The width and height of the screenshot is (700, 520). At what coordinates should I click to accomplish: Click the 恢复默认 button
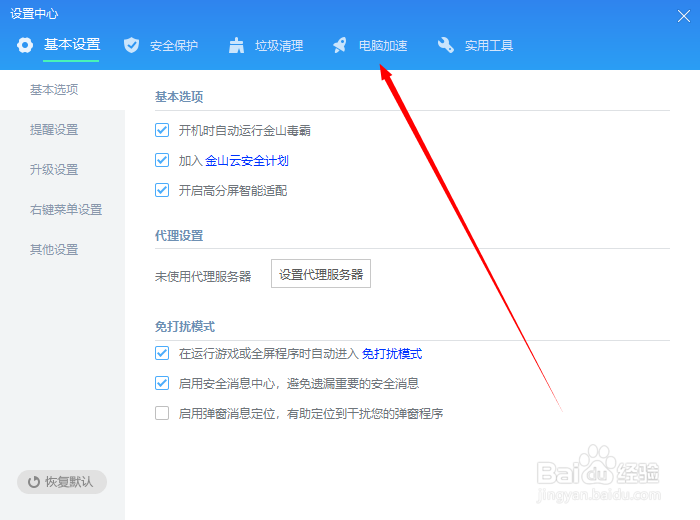coord(62,482)
